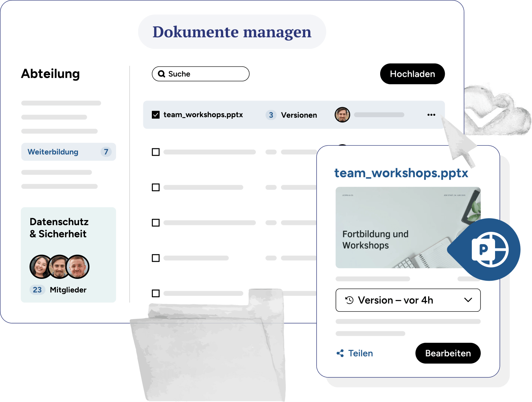Click the share icon beside Teilen
This screenshot has height=402, width=532.
(340, 354)
